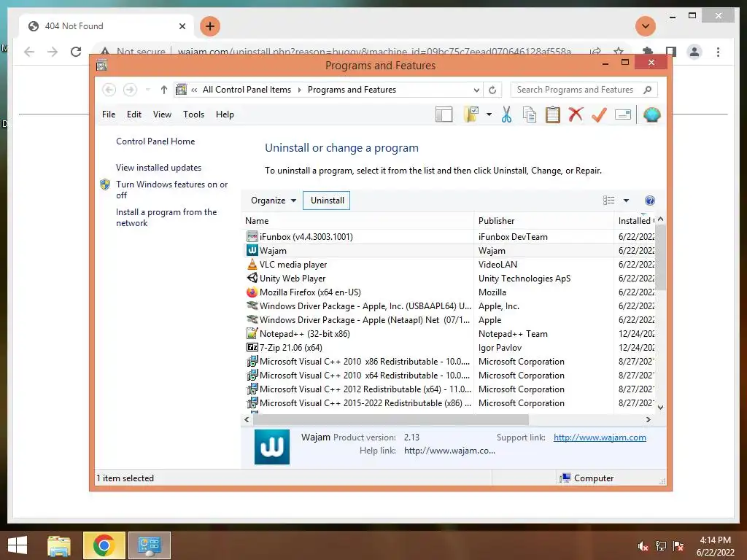Open Control Panel Home link

coord(155,141)
